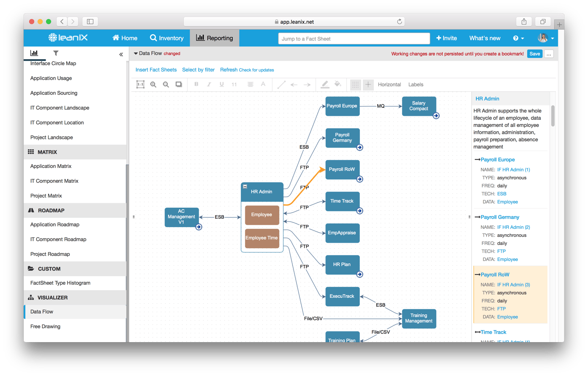Collapse the left reports sidebar
Viewport: 588px width, 376px height.
(121, 54)
